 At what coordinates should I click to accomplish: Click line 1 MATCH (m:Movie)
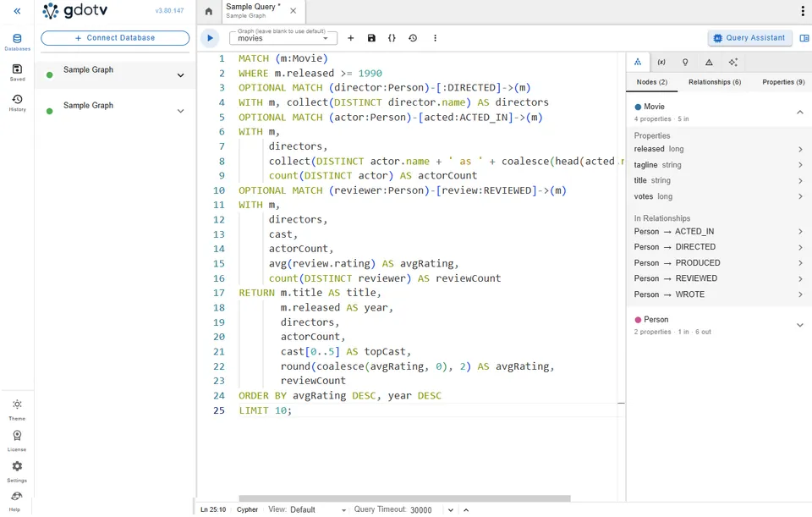pos(283,58)
